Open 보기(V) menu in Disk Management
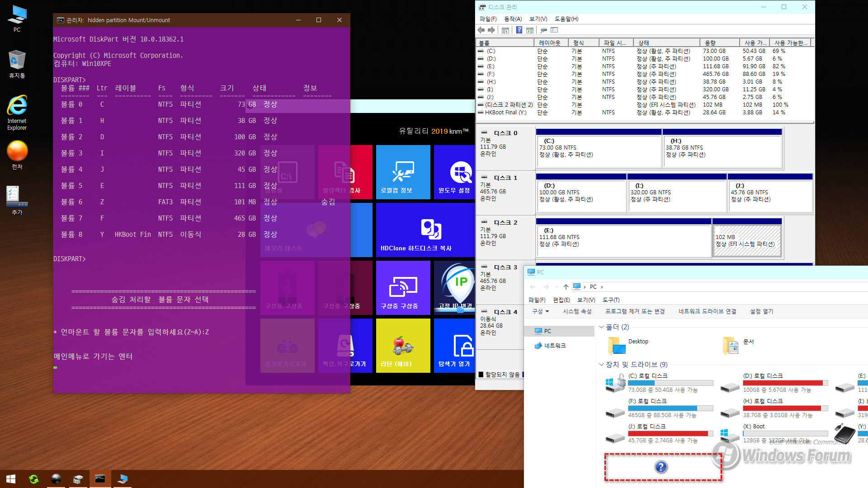Viewport: 868px width, 488px height. pyautogui.click(x=538, y=19)
